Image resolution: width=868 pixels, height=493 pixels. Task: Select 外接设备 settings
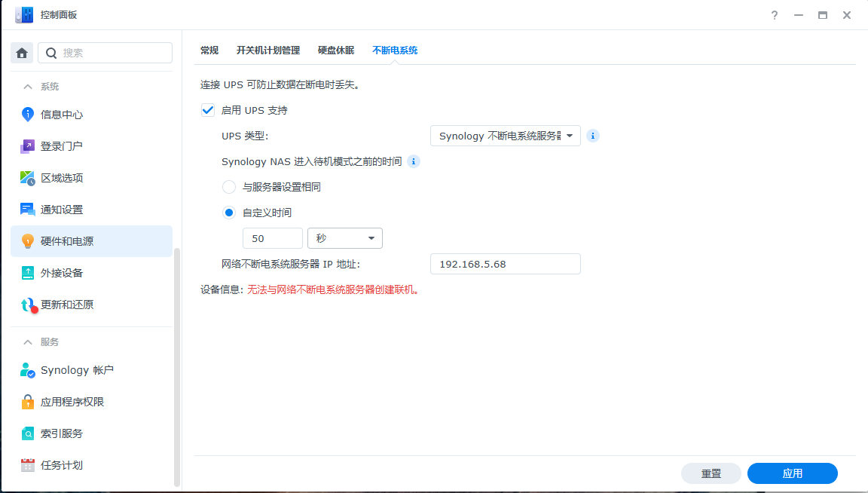[x=64, y=273]
